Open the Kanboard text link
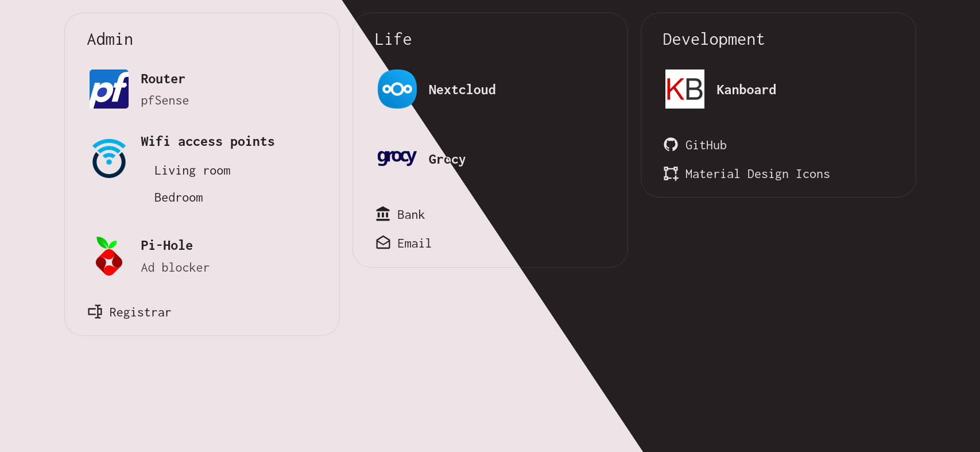Viewport: 980px width, 452px height. pos(746,90)
